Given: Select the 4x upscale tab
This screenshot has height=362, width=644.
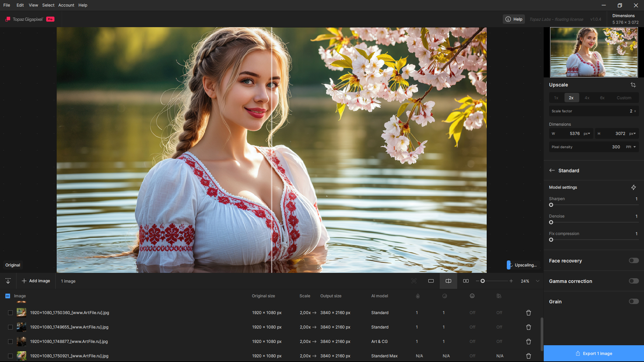Looking at the screenshot, I should coord(587,98).
